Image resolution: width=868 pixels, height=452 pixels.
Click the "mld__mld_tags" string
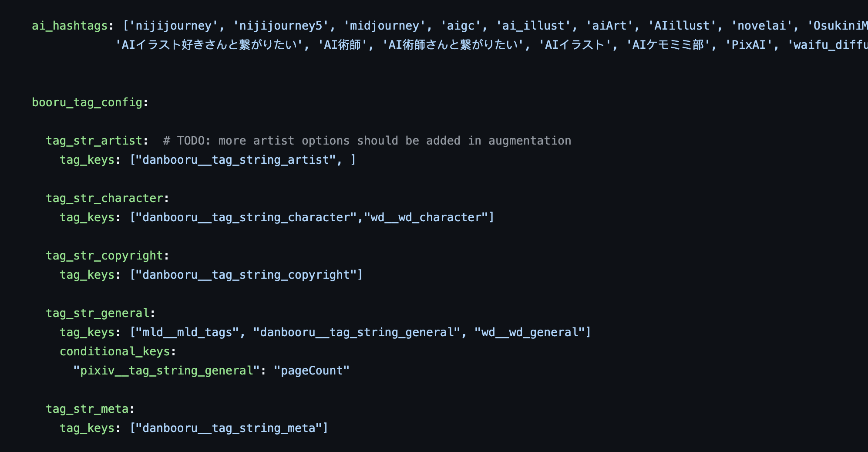(188, 332)
